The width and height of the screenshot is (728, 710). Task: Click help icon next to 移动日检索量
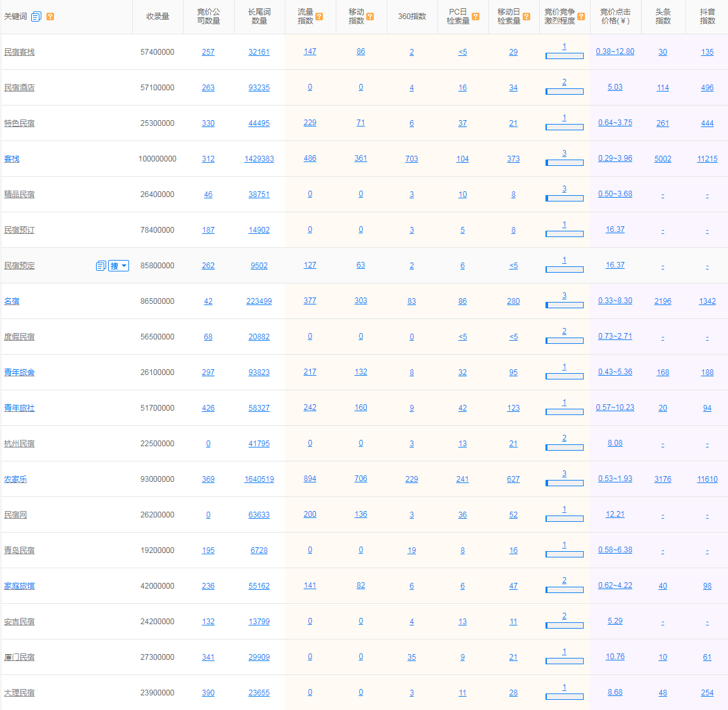coord(526,17)
